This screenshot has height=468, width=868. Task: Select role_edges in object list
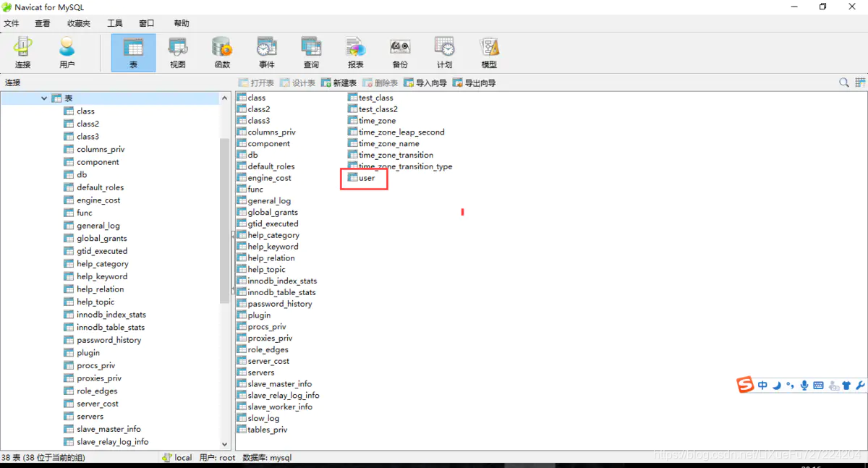[x=263, y=349]
